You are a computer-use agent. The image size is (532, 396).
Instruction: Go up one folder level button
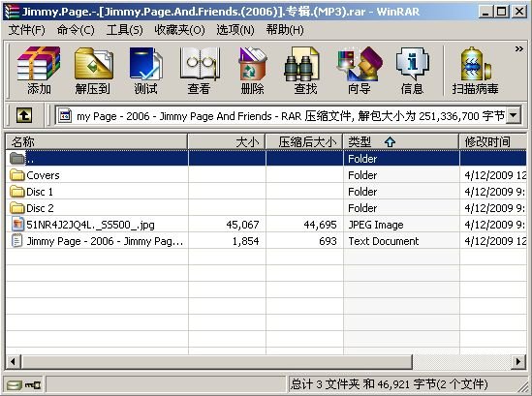(x=24, y=115)
